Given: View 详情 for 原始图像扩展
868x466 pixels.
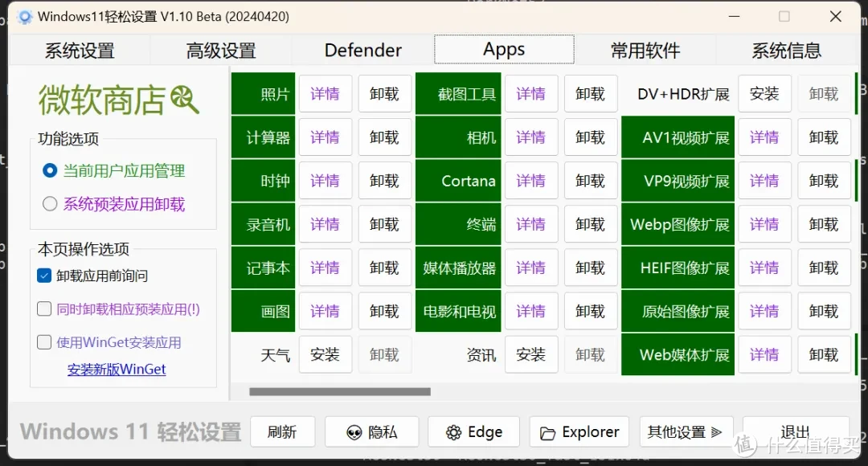Looking at the screenshot, I should (x=764, y=311).
